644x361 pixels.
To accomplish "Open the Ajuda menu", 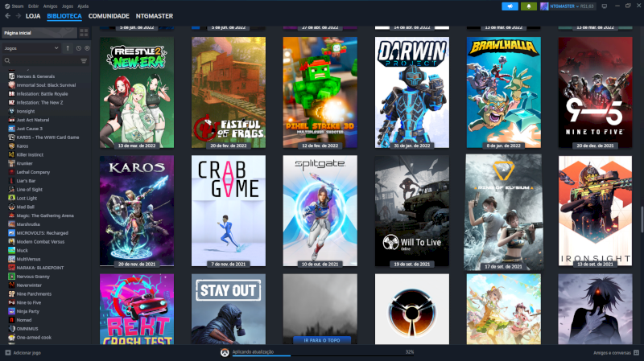I will pyautogui.click(x=83, y=6).
